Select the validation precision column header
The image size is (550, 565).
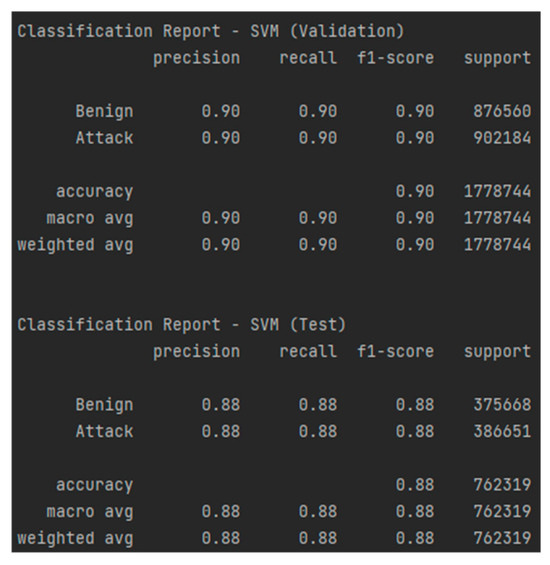tap(196, 58)
